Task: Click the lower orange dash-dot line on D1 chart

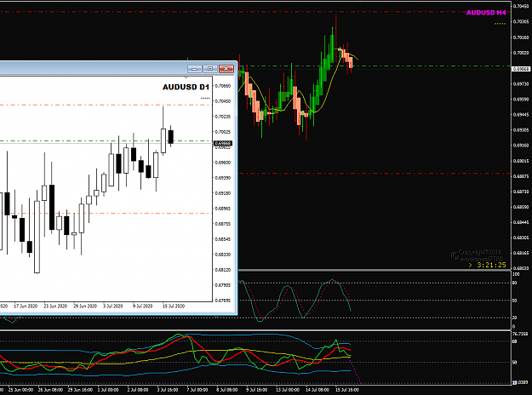Action: tap(106, 214)
